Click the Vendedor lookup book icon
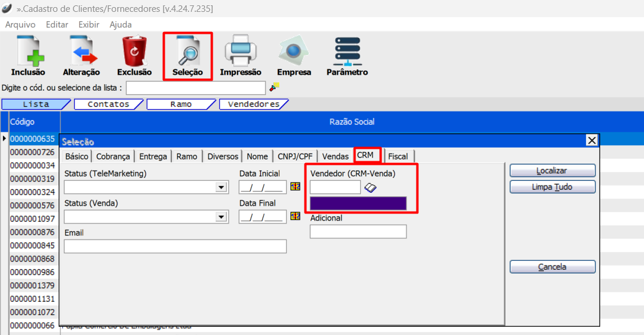644x335 pixels. tap(371, 187)
